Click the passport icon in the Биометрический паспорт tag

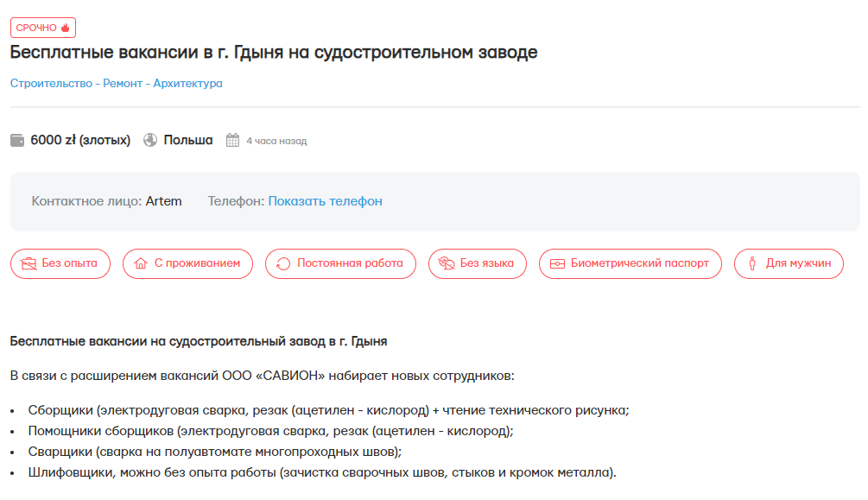[x=557, y=263]
